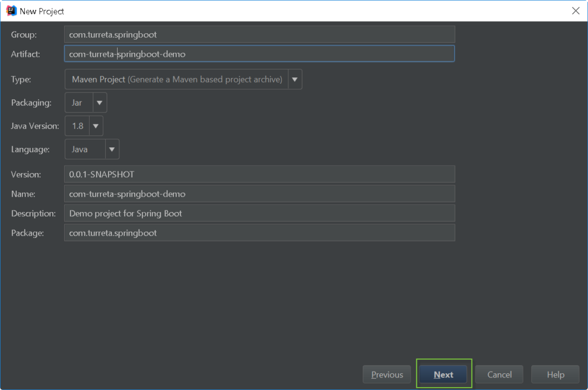
Task: Click the Packaging: label
Action: [31, 103]
